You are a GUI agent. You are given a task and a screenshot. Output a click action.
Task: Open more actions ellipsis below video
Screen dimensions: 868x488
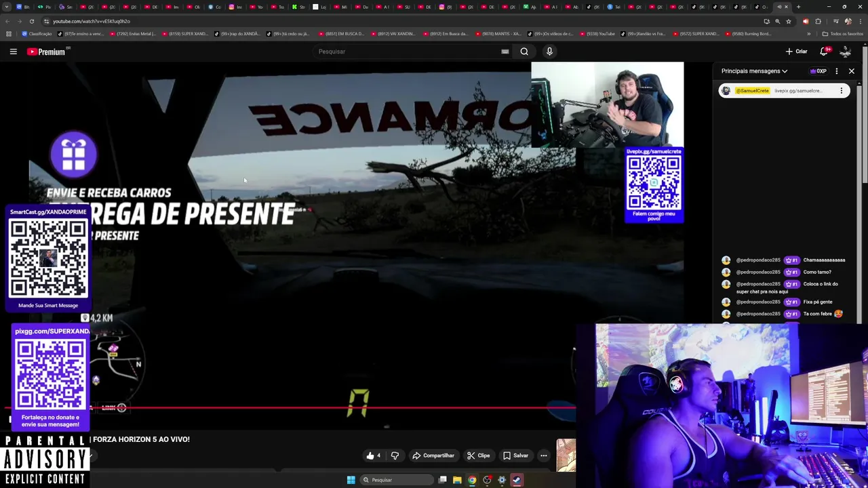pyautogui.click(x=543, y=455)
